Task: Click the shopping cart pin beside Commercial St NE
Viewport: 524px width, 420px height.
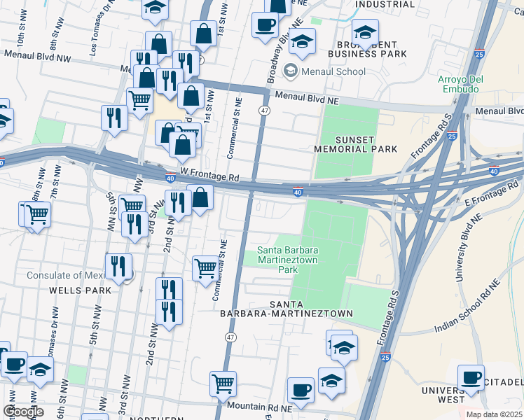Action: click(205, 270)
